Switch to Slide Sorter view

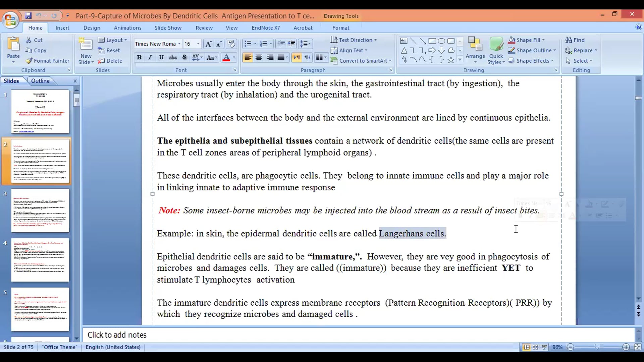[535, 347]
